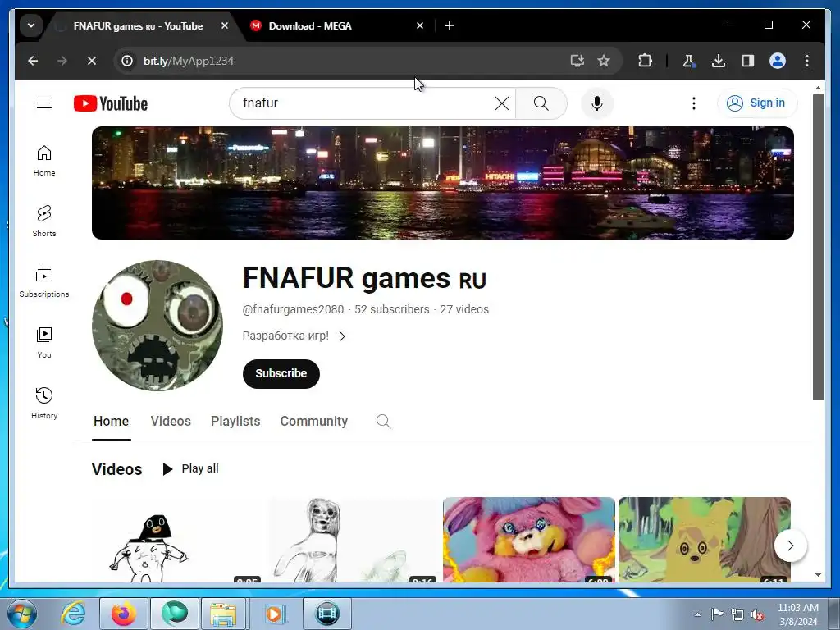
Task: Open muted volume icon in tray
Action: 757,614
